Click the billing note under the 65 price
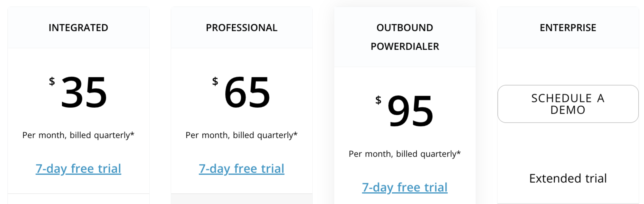Viewport: 644px width, 204px height. point(241,135)
